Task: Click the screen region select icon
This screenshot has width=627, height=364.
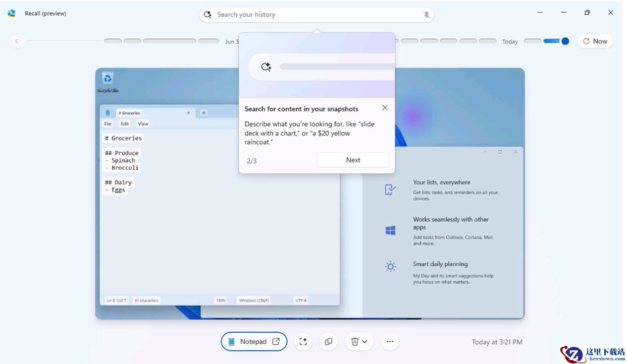Action: [x=303, y=341]
